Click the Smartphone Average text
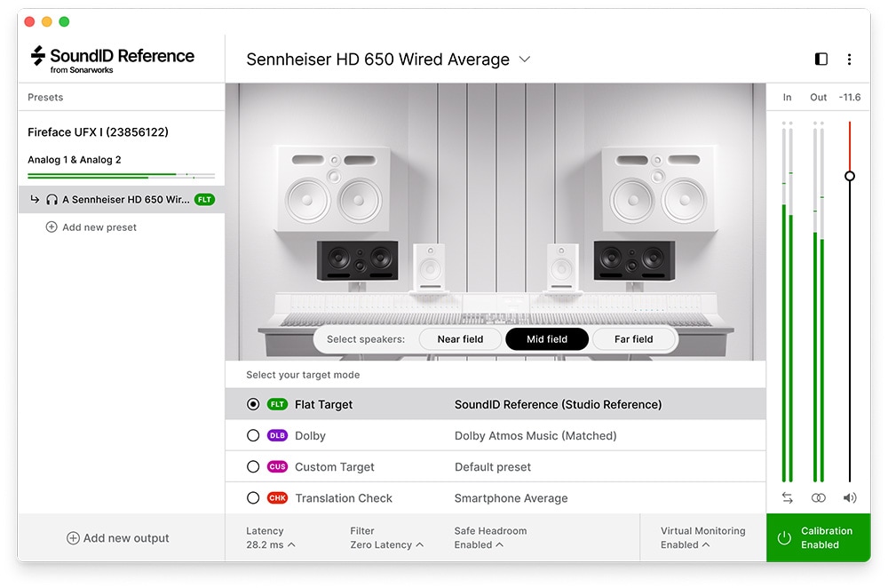Viewport: 888px width, 588px height. [x=511, y=498]
